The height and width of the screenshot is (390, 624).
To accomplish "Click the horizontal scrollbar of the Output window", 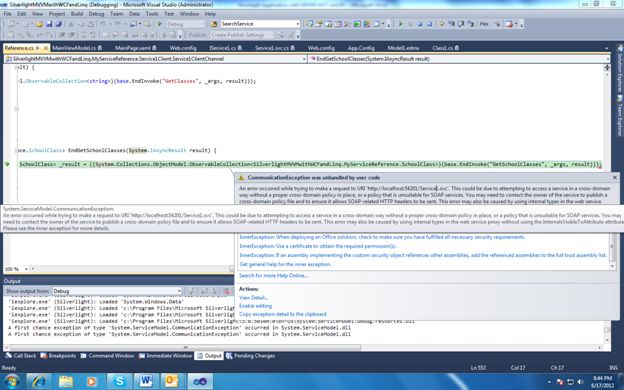I will tap(185, 347).
